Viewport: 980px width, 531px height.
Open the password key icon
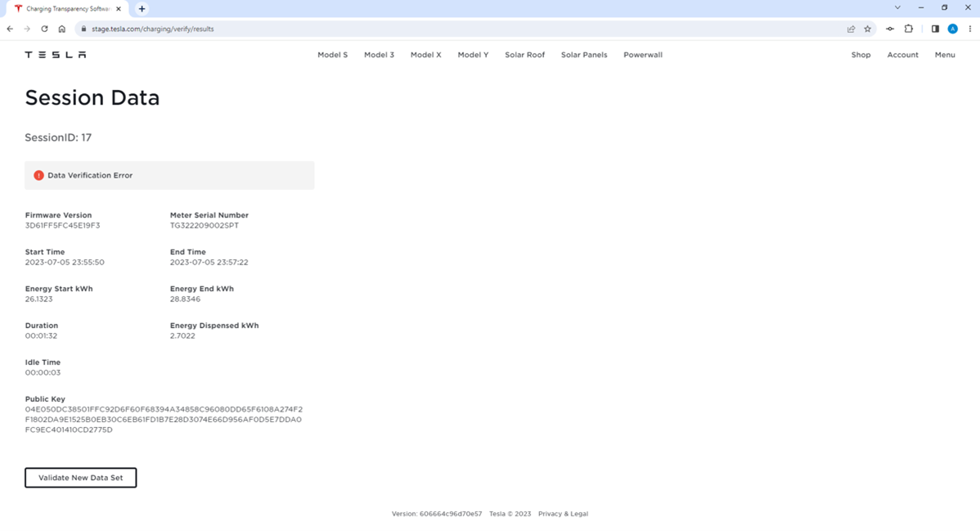890,29
